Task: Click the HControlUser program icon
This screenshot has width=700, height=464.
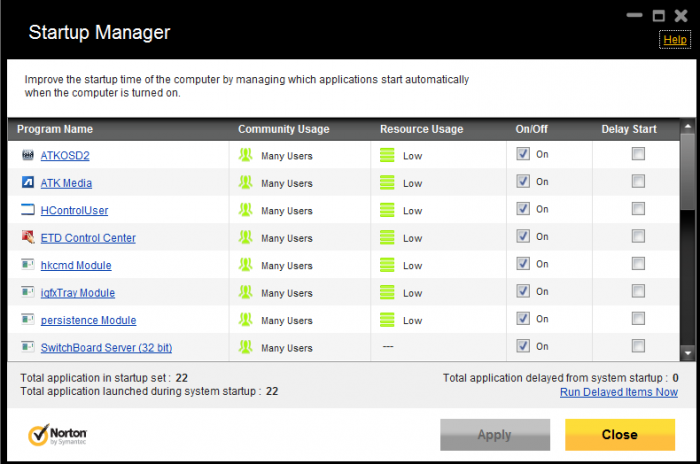Action: pos(28,210)
